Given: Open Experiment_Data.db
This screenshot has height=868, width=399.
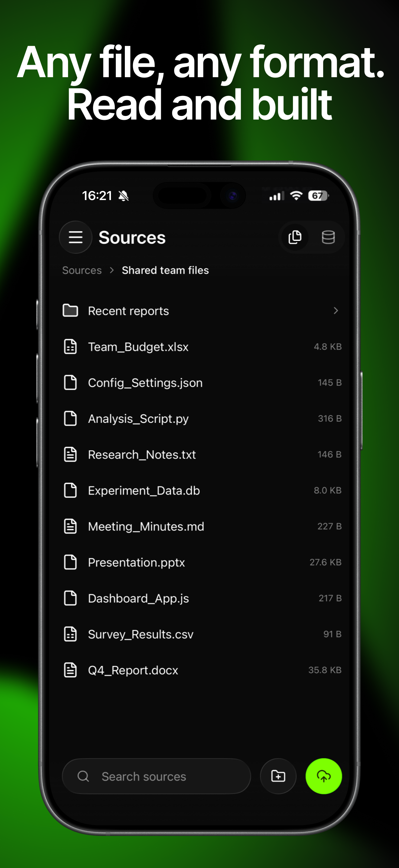Looking at the screenshot, I should coord(202,490).
